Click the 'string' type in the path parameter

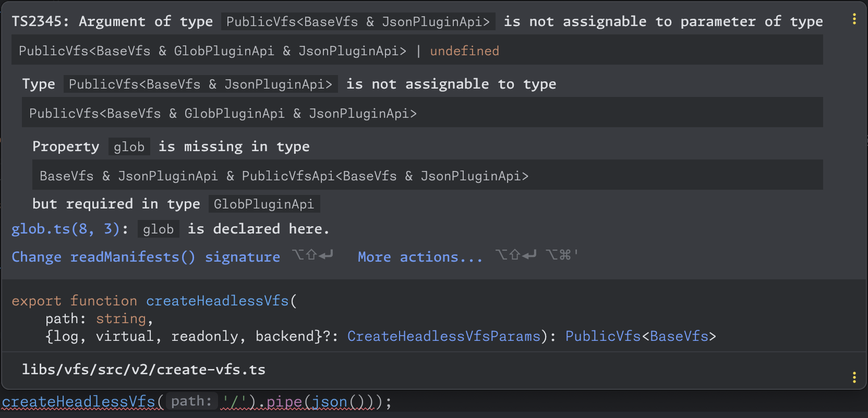pyautogui.click(x=121, y=318)
